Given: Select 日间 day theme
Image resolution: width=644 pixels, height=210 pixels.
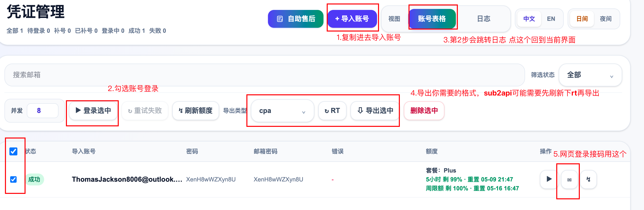Looking at the screenshot, I should [x=582, y=19].
